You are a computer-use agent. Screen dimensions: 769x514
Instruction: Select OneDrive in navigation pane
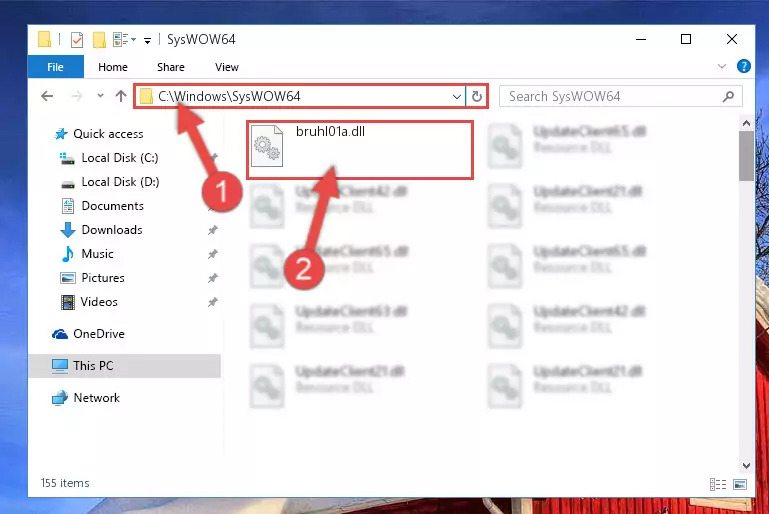click(x=99, y=334)
